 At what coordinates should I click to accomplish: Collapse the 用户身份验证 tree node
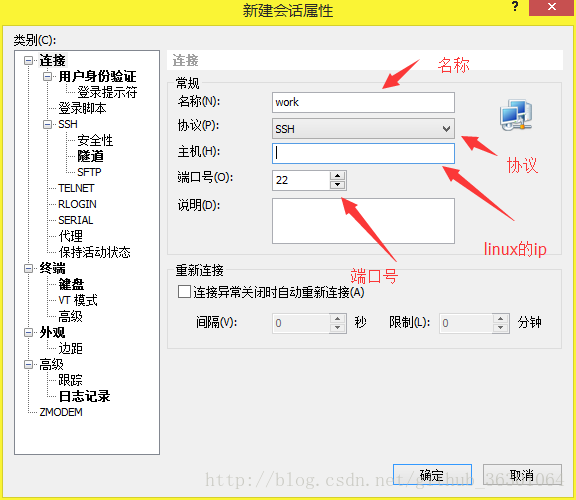(x=47, y=76)
